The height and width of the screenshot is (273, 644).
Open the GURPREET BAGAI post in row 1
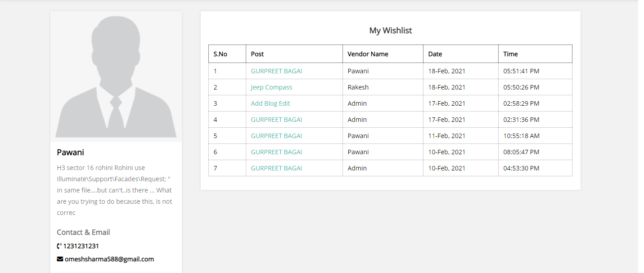[276, 71]
